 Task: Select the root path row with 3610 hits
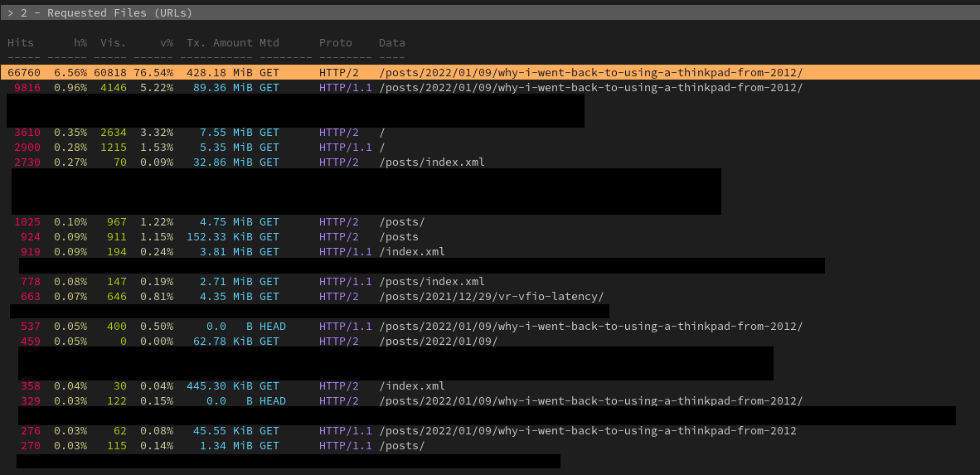click(381, 132)
